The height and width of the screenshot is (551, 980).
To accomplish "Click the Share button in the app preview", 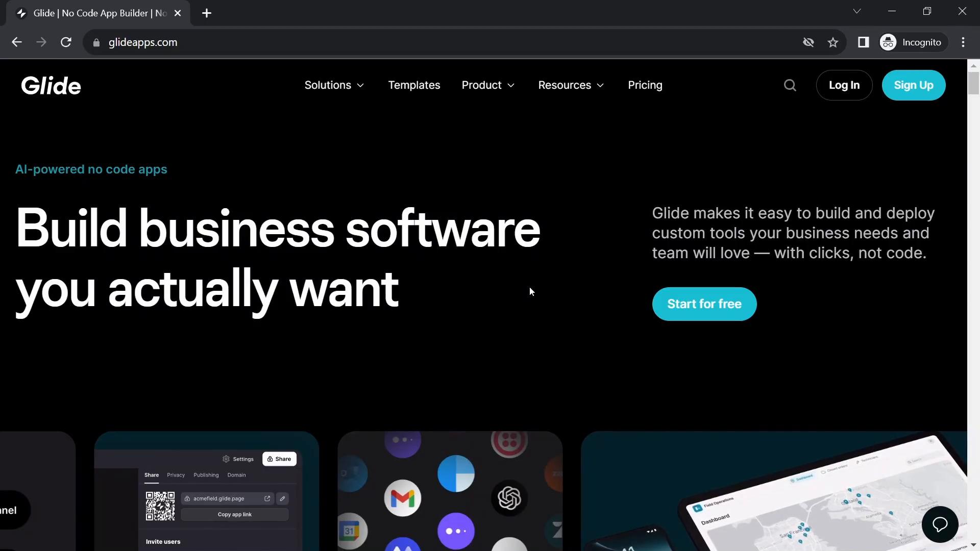I will pos(279,459).
